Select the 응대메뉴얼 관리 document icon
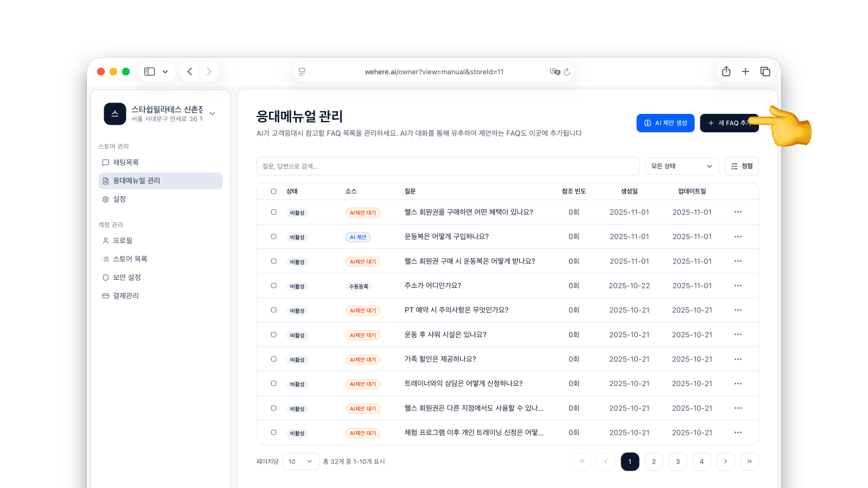Screen dimensions: 868x488 coord(105,181)
